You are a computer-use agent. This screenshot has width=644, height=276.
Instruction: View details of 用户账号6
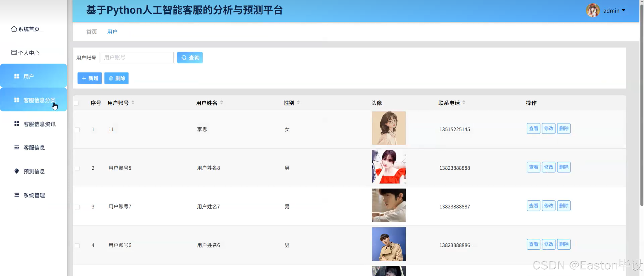533,244
